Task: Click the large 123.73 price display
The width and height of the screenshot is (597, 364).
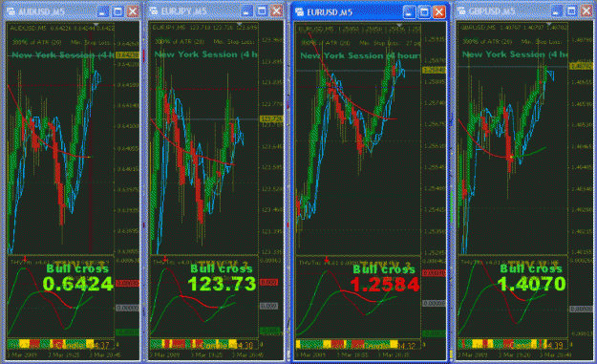Action: [222, 284]
